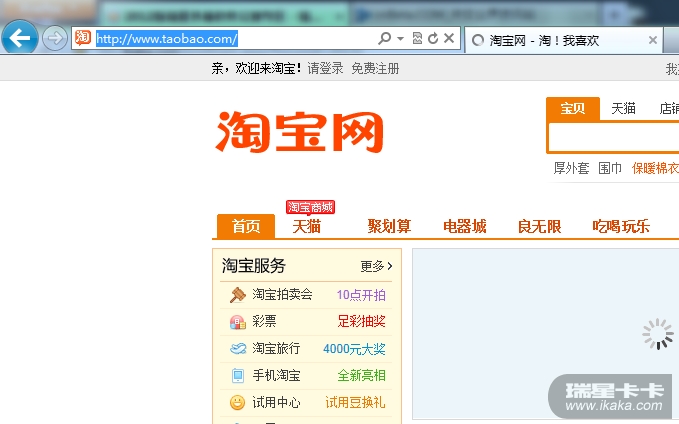Click the 围巾 hot keyword link

[x=610, y=168]
